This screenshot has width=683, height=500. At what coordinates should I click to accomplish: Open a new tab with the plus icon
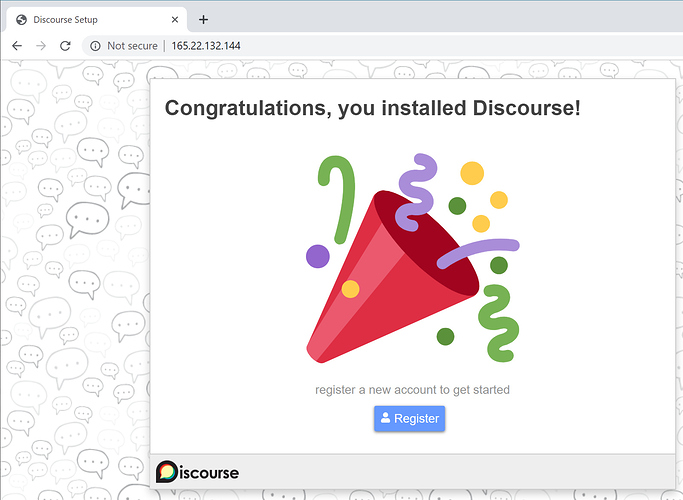(203, 20)
